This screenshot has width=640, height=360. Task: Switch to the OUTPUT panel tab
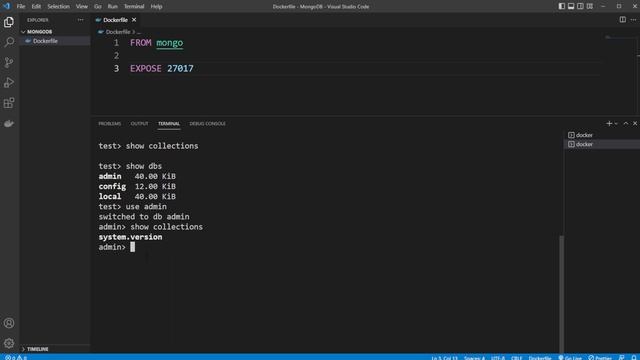tap(139, 123)
